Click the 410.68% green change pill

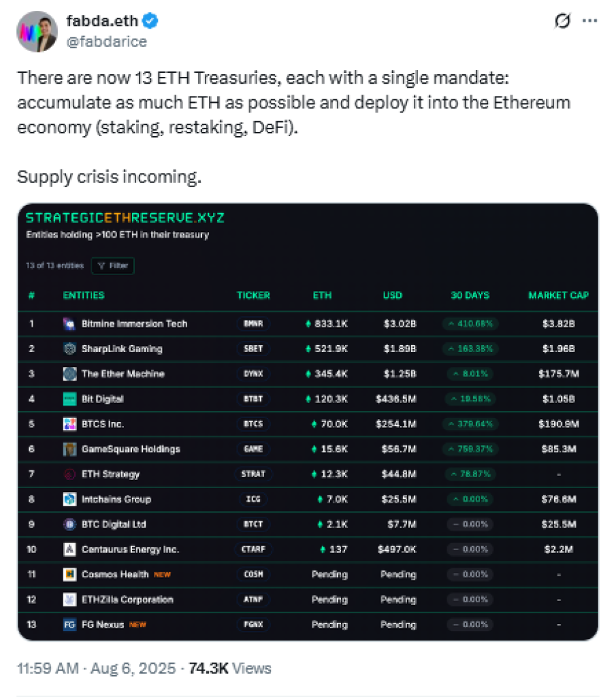(x=470, y=324)
